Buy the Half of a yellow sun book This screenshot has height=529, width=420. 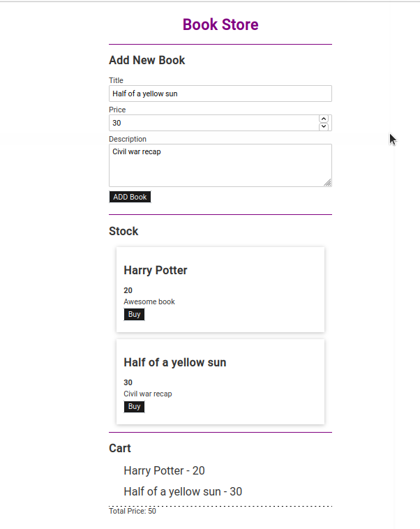point(134,406)
